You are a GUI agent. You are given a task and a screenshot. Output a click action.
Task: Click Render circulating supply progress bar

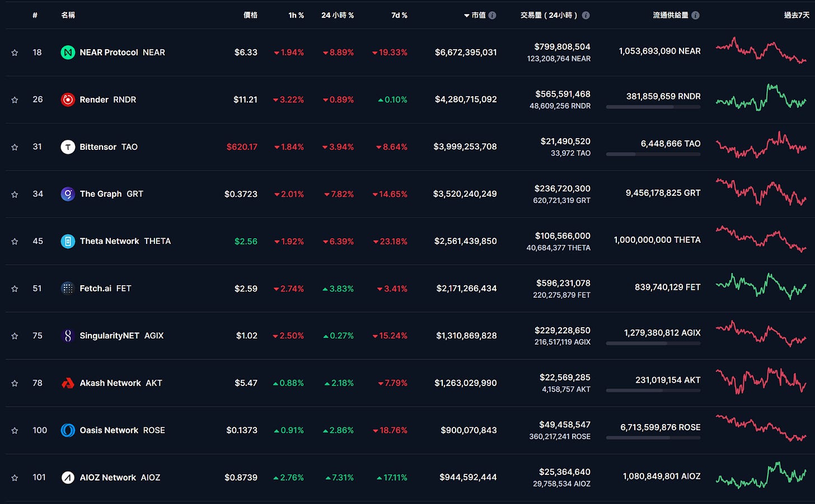653,107
